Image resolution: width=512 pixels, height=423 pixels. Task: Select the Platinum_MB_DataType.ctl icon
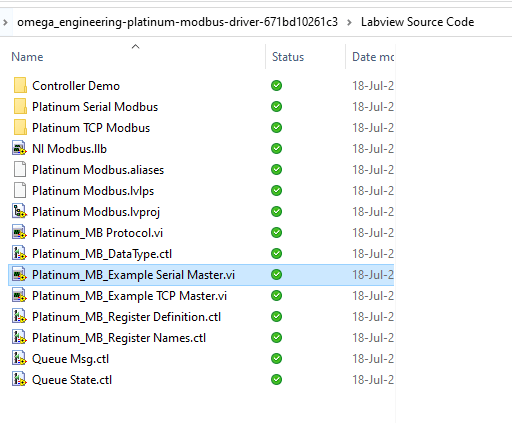[19, 254]
